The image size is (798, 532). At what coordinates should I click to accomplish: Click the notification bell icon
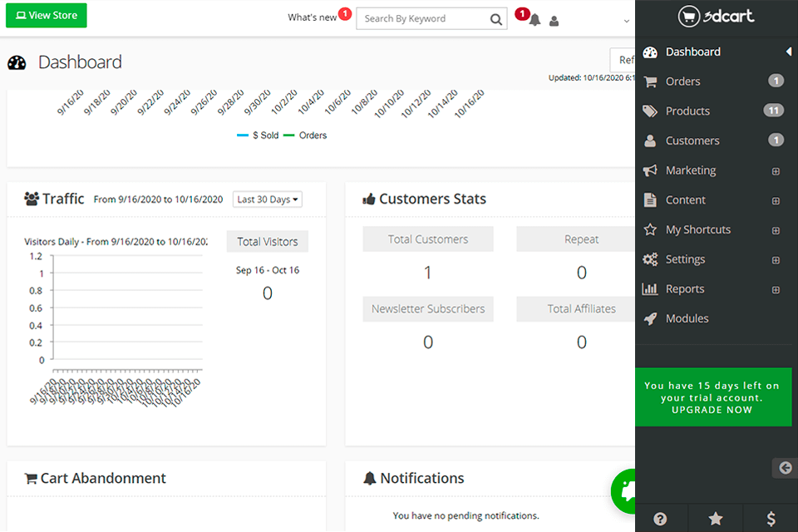pyautogui.click(x=534, y=20)
